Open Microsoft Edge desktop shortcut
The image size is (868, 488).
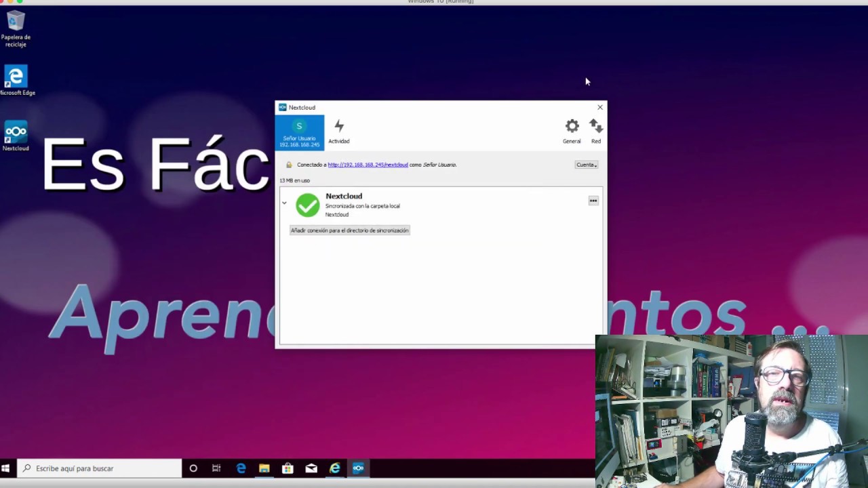pyautogui.click(x=16, y=81)
